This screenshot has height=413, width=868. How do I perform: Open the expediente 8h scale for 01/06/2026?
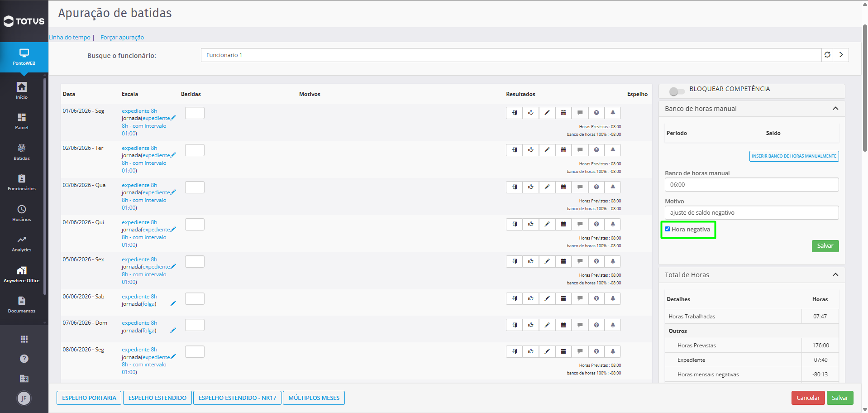[139, 111]
